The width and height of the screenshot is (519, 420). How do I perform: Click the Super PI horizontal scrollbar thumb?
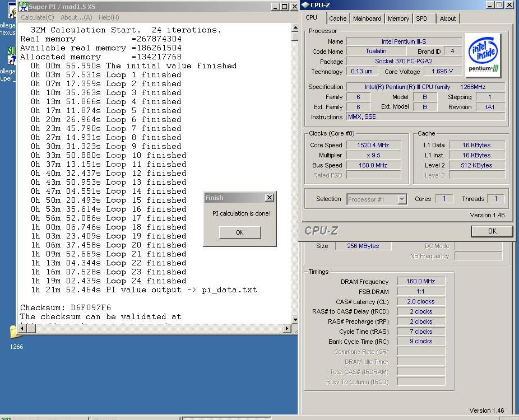click(31, 328)
